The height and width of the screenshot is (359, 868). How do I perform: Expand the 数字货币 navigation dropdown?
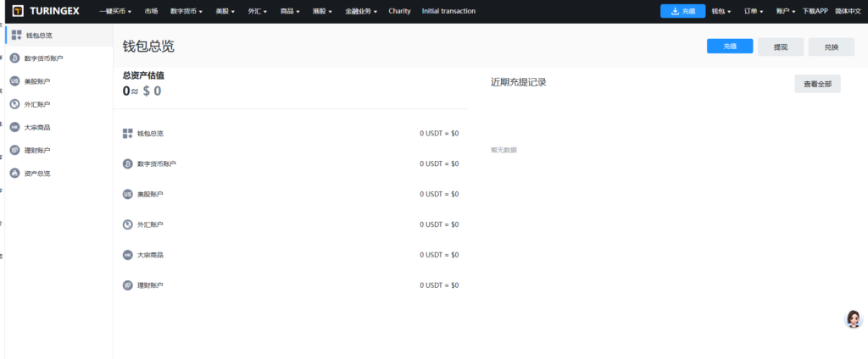tap(186, 11)
